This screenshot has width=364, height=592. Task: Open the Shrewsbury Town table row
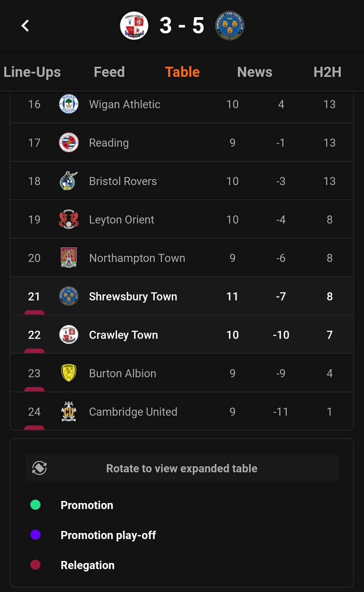(182, 296)
